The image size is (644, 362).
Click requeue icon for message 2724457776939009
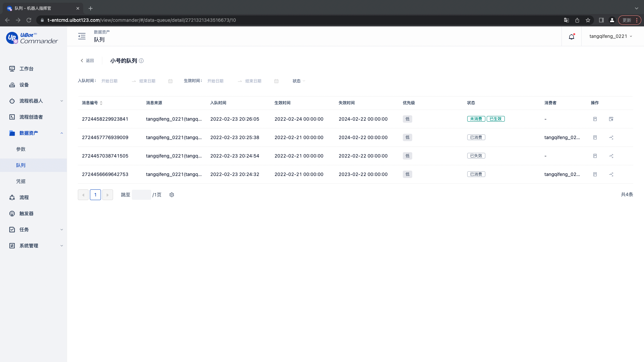click(611, 137)
